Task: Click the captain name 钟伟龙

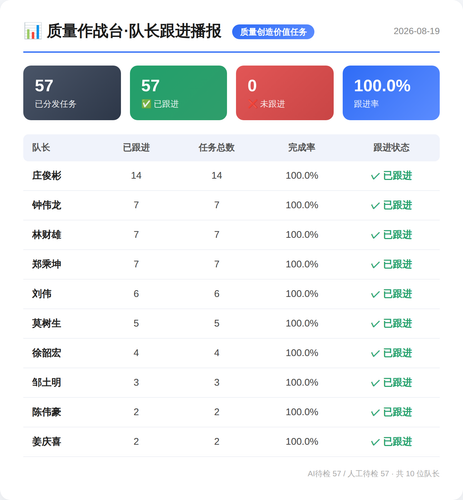Action: [x=46, y=205]
